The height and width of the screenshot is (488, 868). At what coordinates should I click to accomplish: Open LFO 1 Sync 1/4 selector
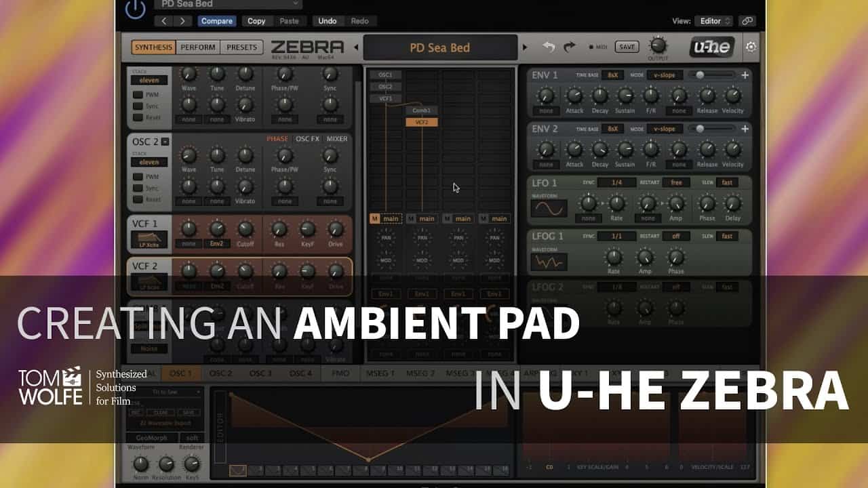[616, 182]
